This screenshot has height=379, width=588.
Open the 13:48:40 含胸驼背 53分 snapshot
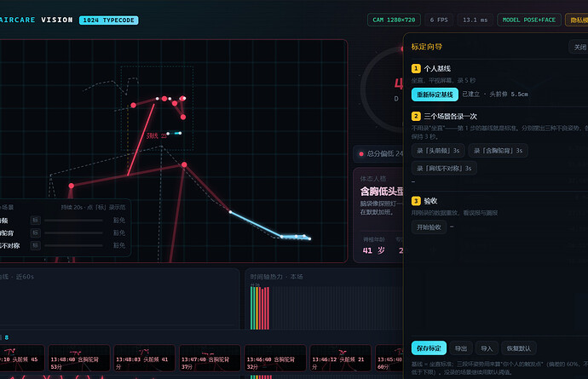click(79, 359)
